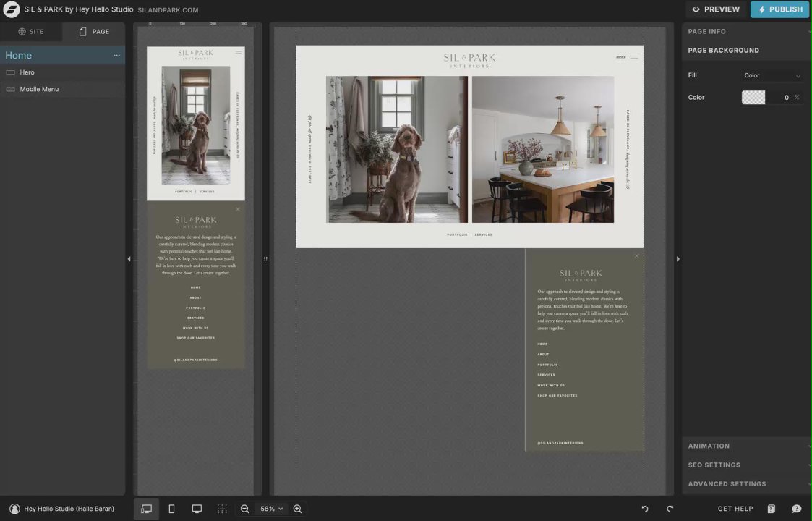Select the kitchen photo on desktop canvas
Image resolution: width=812 pixels, height=521 pixels.
[x=543, y=149]
